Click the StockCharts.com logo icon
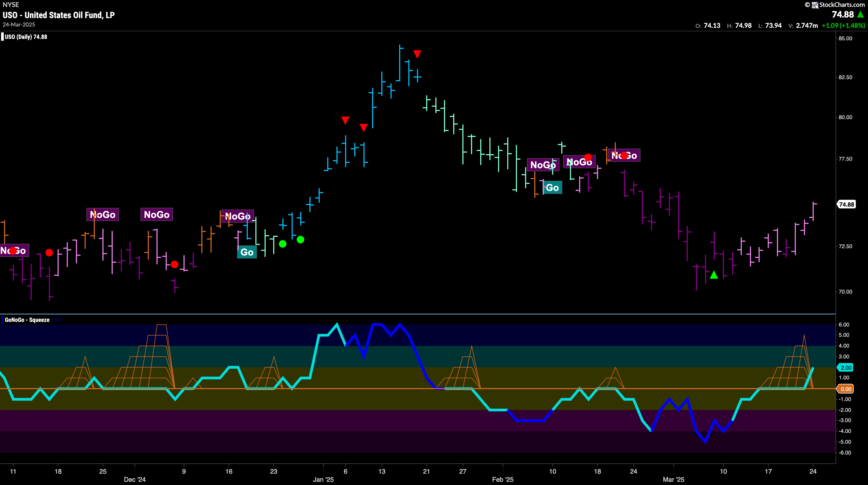Viewport: 868px width, 485px height. pos(815,5)
